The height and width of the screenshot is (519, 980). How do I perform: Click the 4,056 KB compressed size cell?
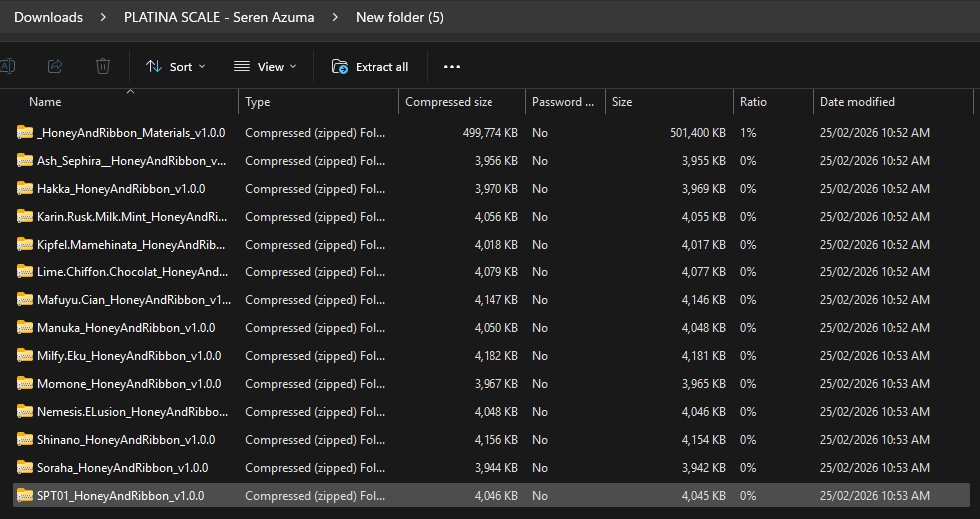click(x=496, y=217)
